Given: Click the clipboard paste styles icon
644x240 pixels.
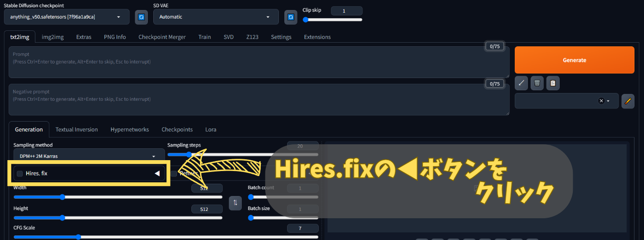Looking at the screenshot, I should [553, 83].
